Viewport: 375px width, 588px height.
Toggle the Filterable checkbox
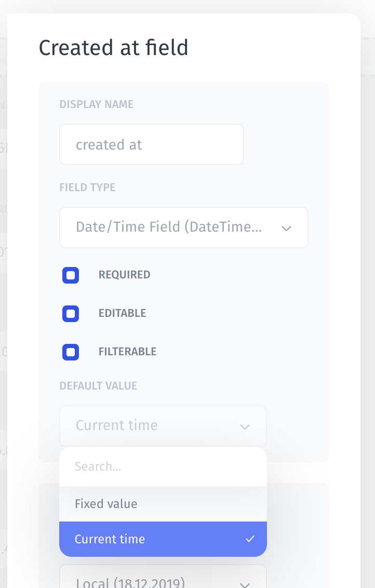click(71, 352)
